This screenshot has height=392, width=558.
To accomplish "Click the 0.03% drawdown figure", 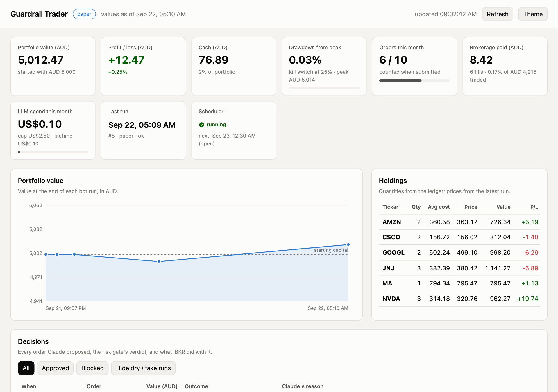I will pyautogui.click(x=305, y=60).
